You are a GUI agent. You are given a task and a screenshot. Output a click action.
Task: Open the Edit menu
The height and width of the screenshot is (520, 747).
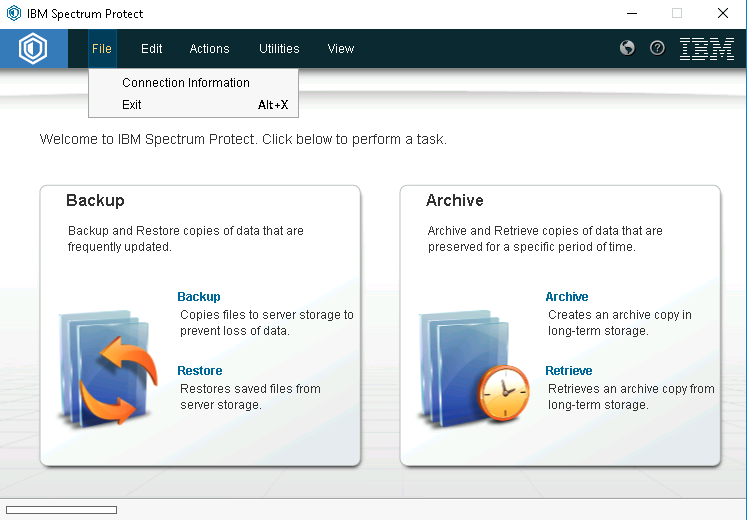point(151,48)
